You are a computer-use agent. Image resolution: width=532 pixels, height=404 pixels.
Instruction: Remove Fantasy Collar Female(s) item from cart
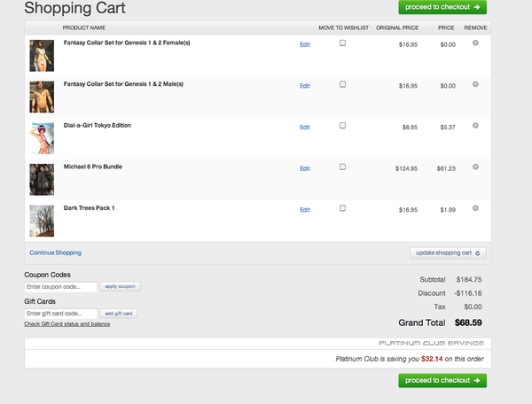(475, 43)
